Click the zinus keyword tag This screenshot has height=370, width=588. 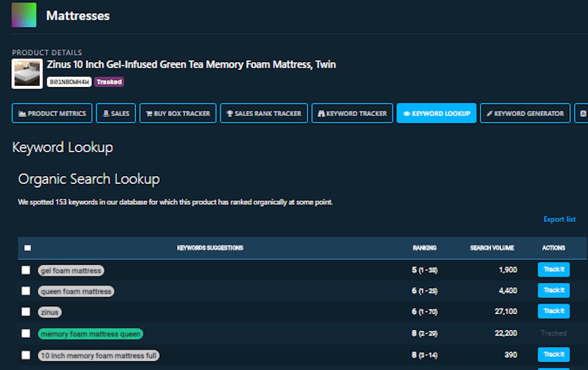[x=50, y=312]
